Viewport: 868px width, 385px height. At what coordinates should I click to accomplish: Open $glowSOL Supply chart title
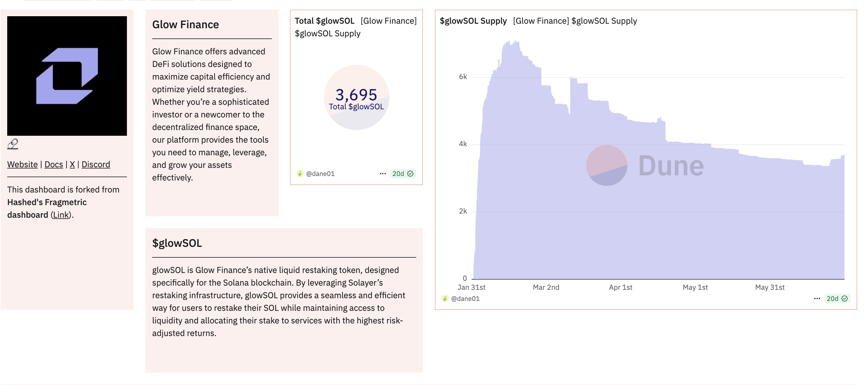tap(473, 21)
